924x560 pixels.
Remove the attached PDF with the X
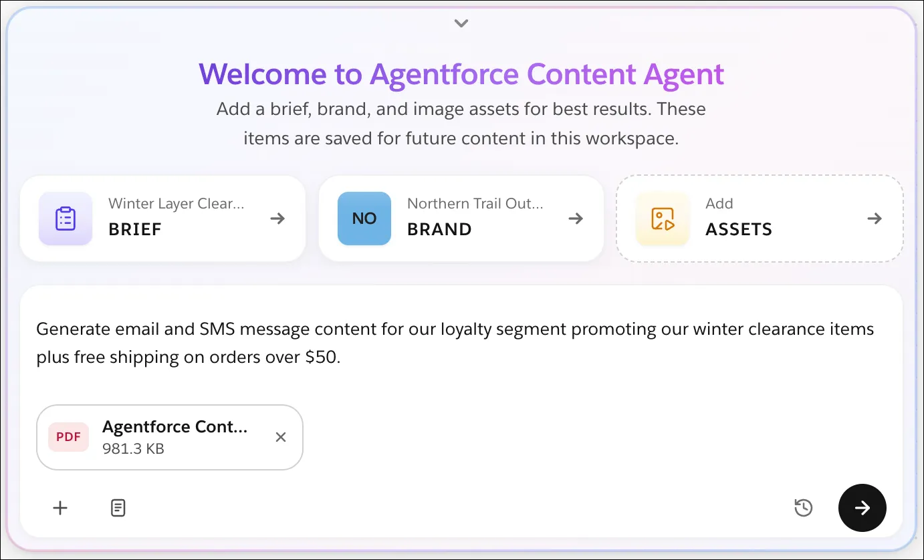[281, 437]
